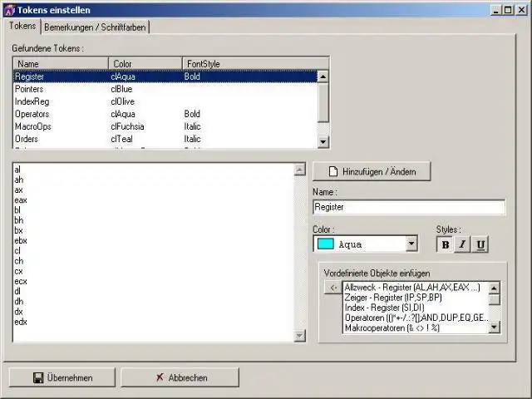532x399 pixels.
Task: Click scroll down arrow of token table
Action: (x=323, y=141)
